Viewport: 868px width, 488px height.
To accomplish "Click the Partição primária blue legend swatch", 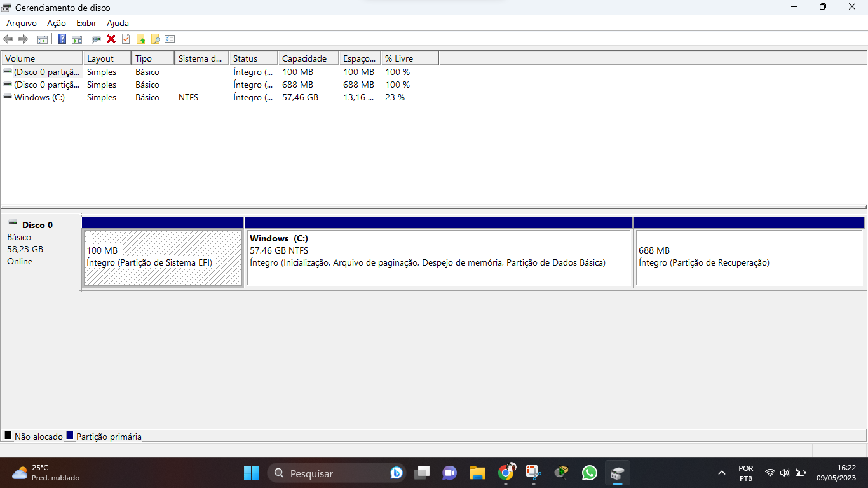I will pos(70,436).
